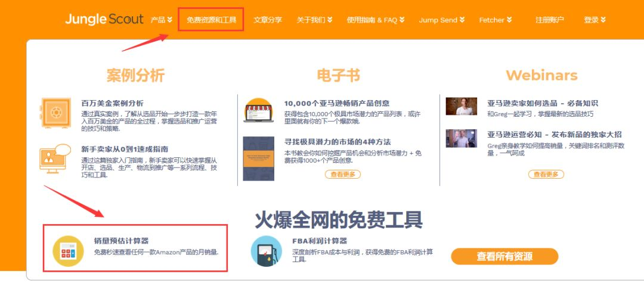Open the 亚马逊卖家如何选品 webinar thumbnail
Image resolution: width=644 pixels, height=283 pixels.
461,107
